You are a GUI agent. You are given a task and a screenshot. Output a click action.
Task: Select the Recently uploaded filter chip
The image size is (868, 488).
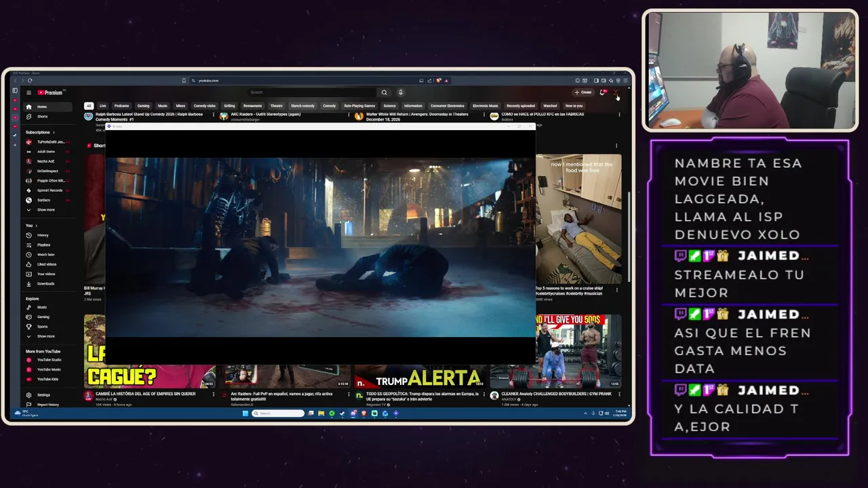point(521,106)
